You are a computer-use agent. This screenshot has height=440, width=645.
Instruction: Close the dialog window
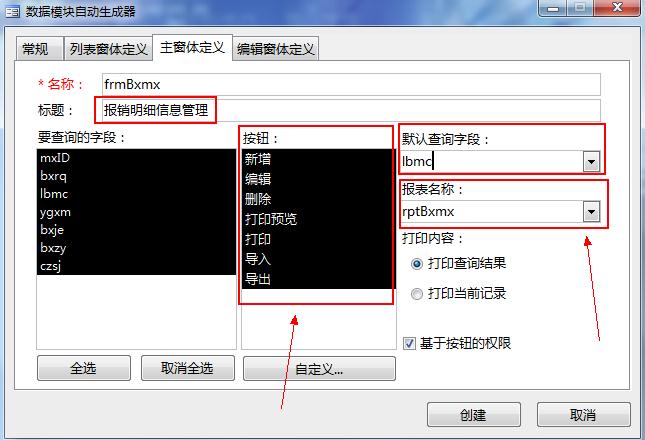[x=617, y=8]
